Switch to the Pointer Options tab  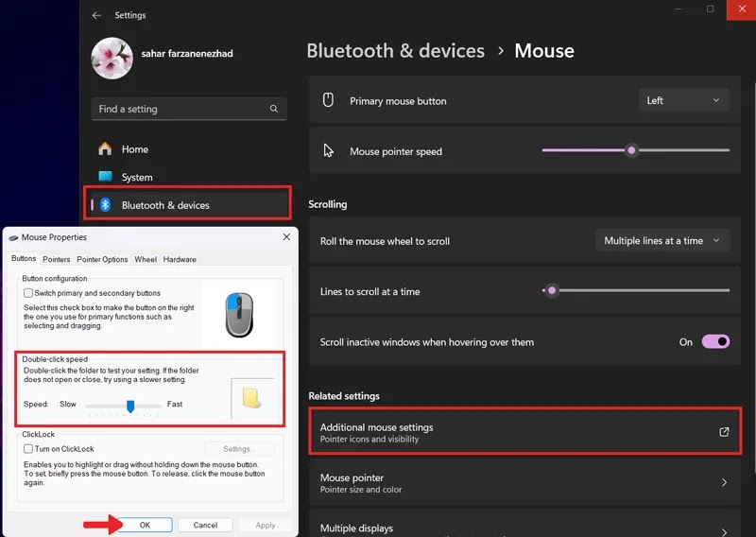[x=102, y=259]
